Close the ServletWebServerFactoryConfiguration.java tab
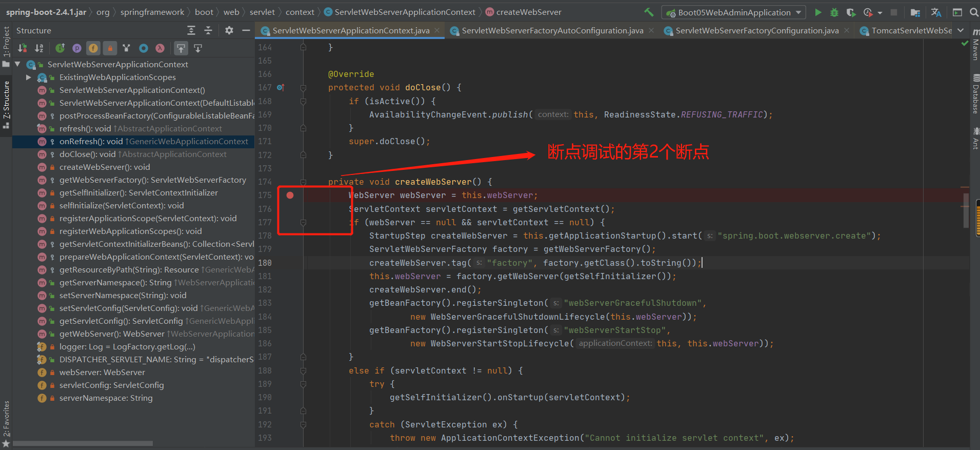The width and height of the screenshot is (980, 450). pyautogui.click(x=847, y=30)
